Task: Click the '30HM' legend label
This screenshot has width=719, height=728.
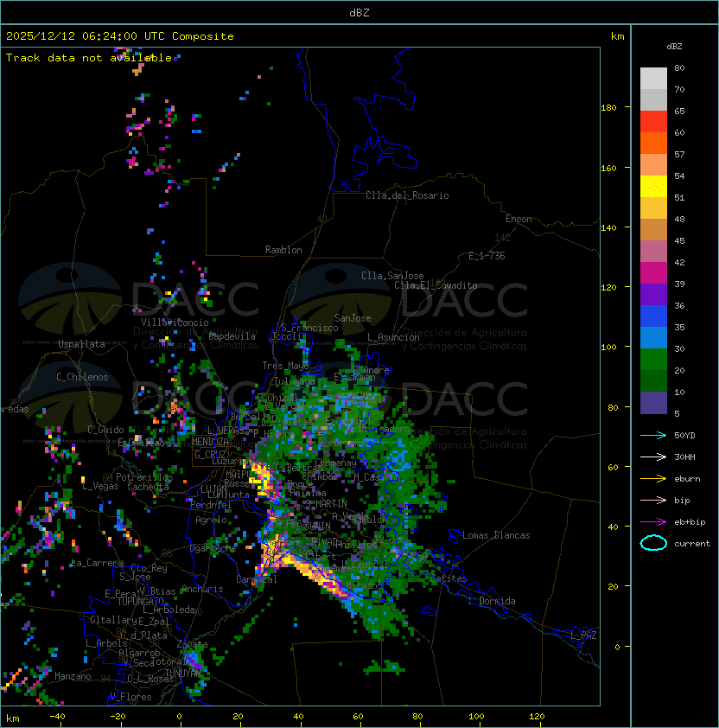Action: click(684, 457)
